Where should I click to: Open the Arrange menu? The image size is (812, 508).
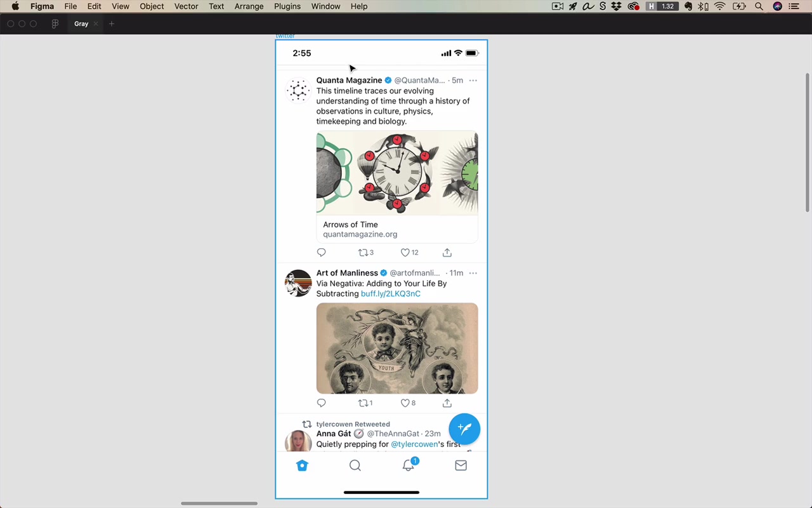[249, 6]
